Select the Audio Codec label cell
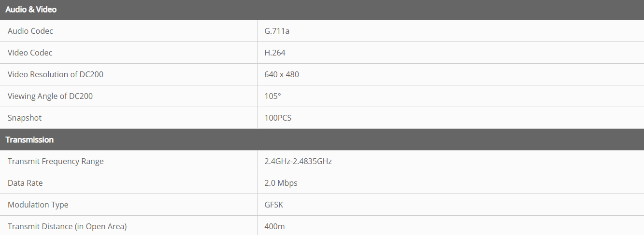644x235 pixels. click(x=30, y=31)
